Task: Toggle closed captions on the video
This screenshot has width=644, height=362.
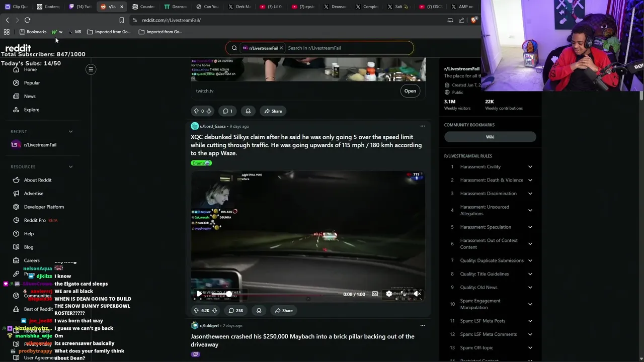Action: coord(375,294)
